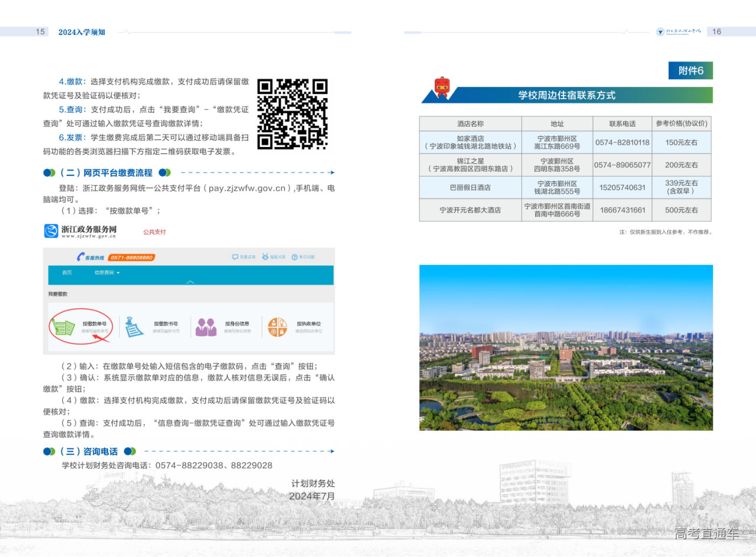Viewport: 756px width, 557px height.
Task: Go to the 首页 menu item
Action: point(67,273)
